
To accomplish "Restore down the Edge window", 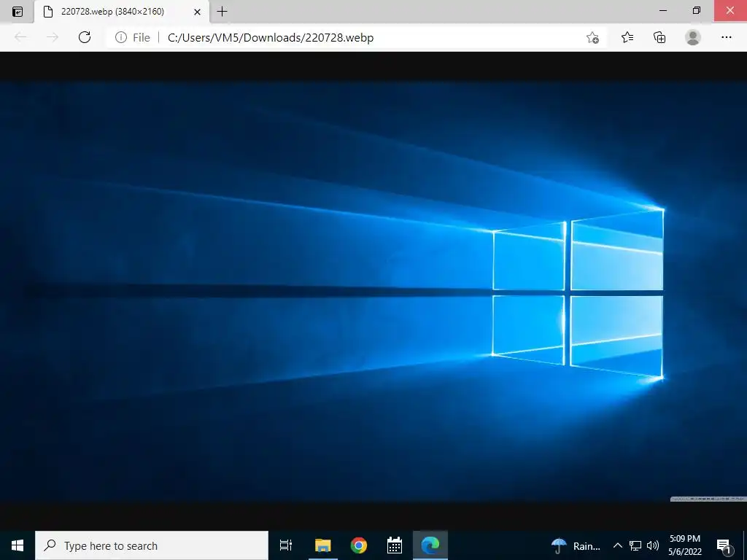I will pos(697,10).
